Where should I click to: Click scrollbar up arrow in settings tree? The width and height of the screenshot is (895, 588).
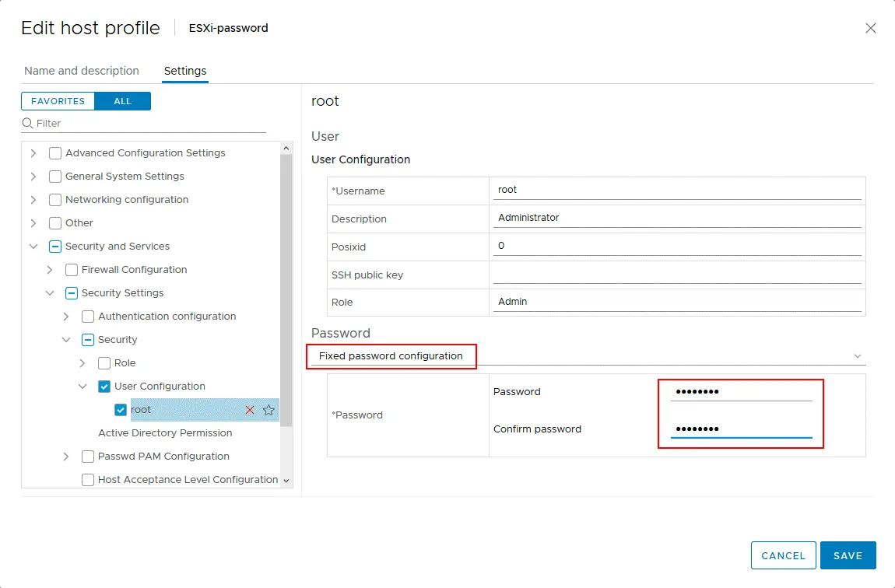click(286, 148)
